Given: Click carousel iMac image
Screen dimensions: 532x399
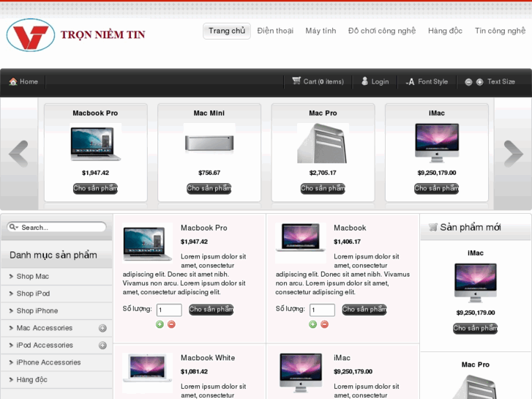Looking at the screenshot, I should point(437,143).
